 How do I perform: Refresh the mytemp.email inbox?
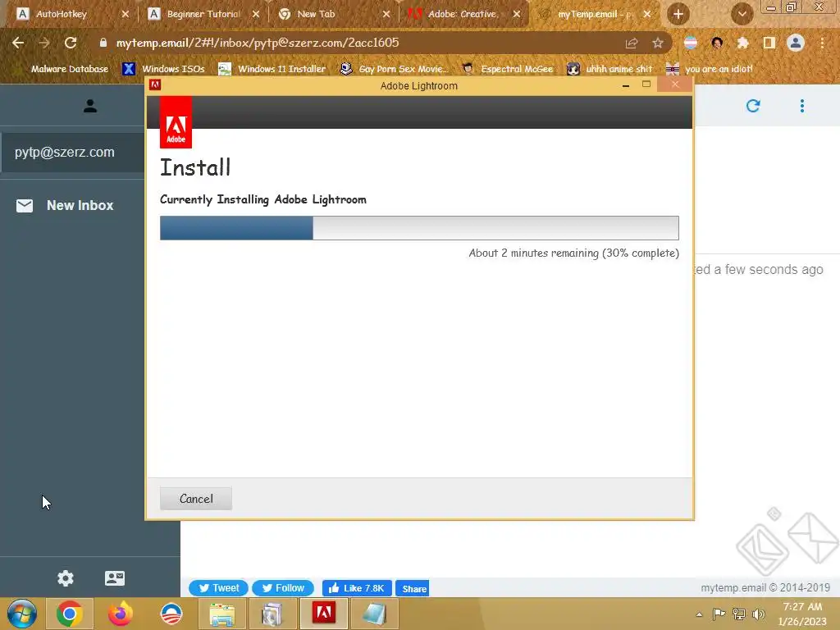pos(753,106)
